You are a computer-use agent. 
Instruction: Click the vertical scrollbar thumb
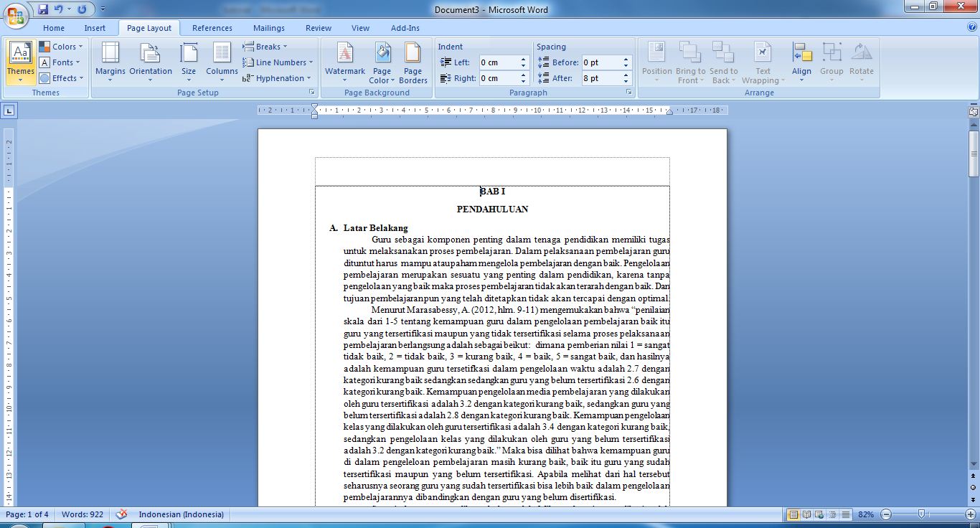(974, 154)
